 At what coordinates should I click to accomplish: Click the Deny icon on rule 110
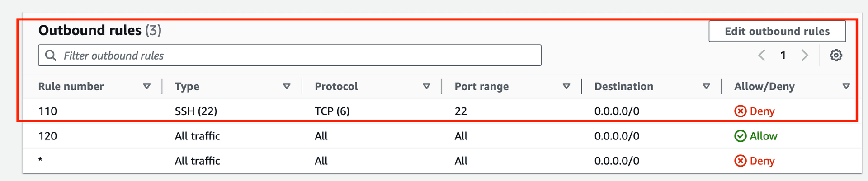[741, 111]
